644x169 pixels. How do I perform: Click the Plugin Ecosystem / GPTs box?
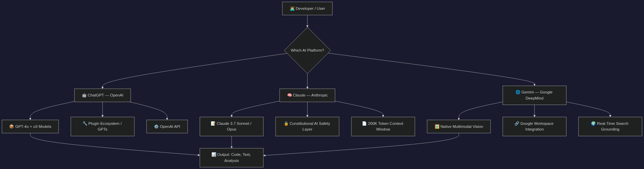(102, 126)
